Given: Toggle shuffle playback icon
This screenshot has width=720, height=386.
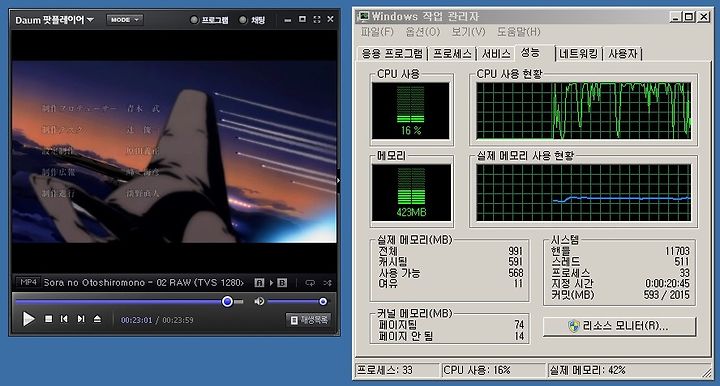Looking at the screenshot, I should pyautogui.click(x=327, y=283).
